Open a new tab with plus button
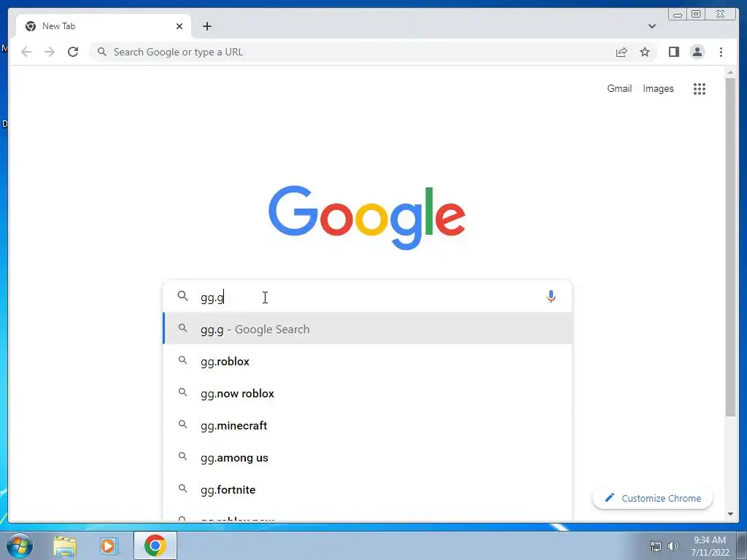Screen dimensions: 747x560 click(x=206, y=26)
